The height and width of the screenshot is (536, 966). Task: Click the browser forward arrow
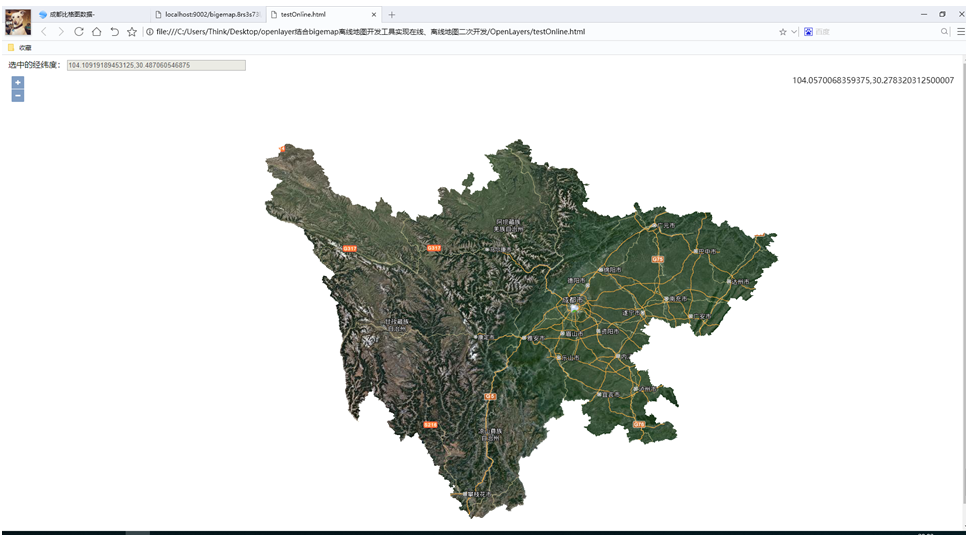coord(61,32)
